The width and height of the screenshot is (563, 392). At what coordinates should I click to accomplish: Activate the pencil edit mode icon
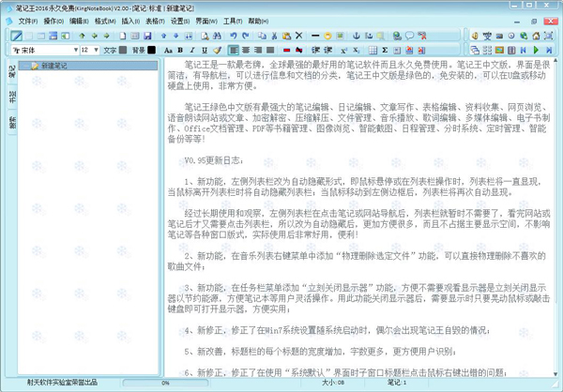(x=17, y=36)
